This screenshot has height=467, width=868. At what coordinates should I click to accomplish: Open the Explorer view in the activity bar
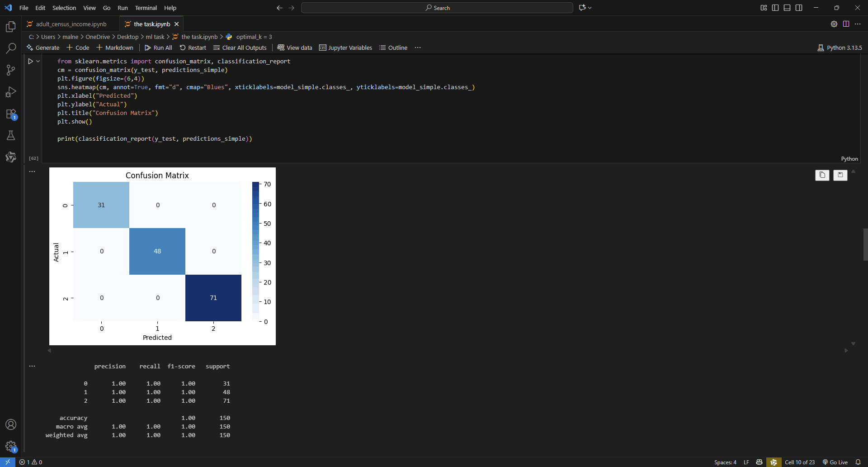coord(11,27)
